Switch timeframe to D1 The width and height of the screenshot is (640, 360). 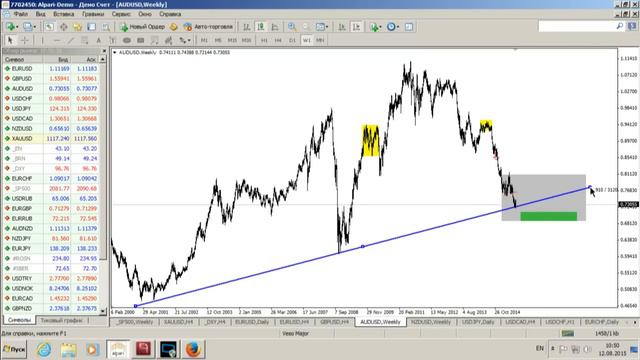tap(292, 40)
